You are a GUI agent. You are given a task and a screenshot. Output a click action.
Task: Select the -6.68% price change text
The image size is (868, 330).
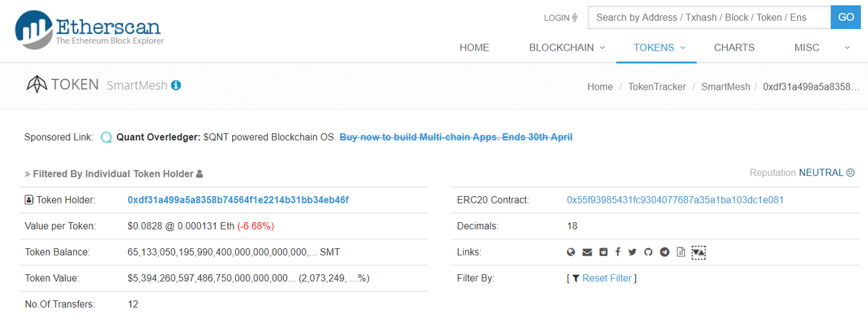pos(255,226)
